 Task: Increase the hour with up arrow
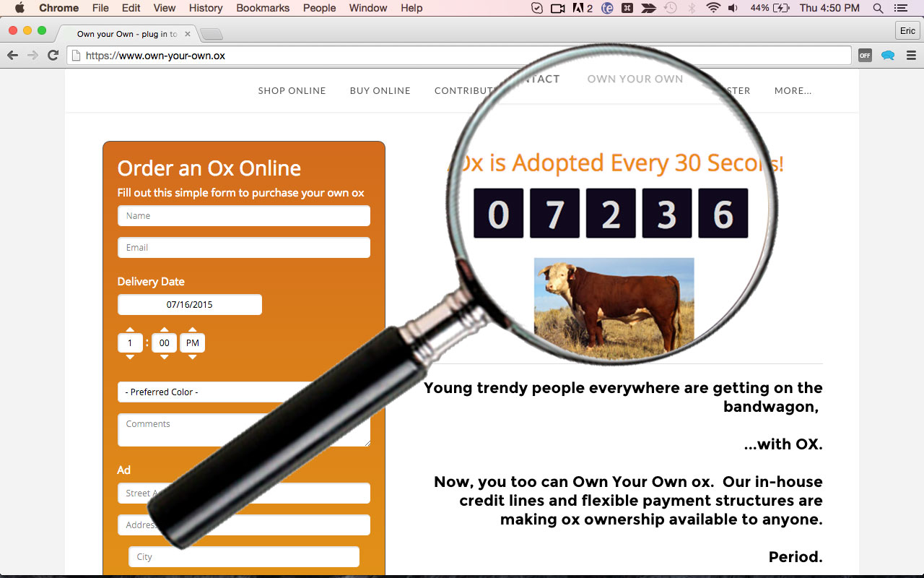(130, 329)
